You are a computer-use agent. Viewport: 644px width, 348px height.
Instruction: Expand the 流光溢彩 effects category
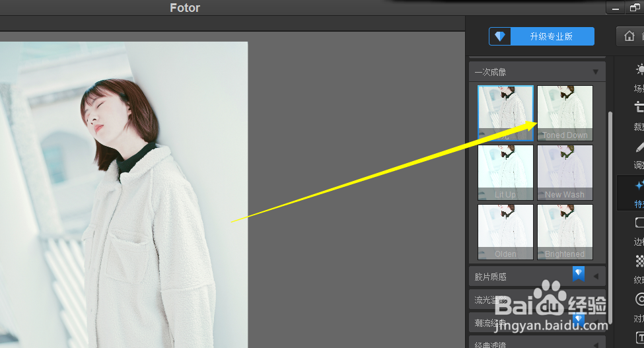(537, 300)
